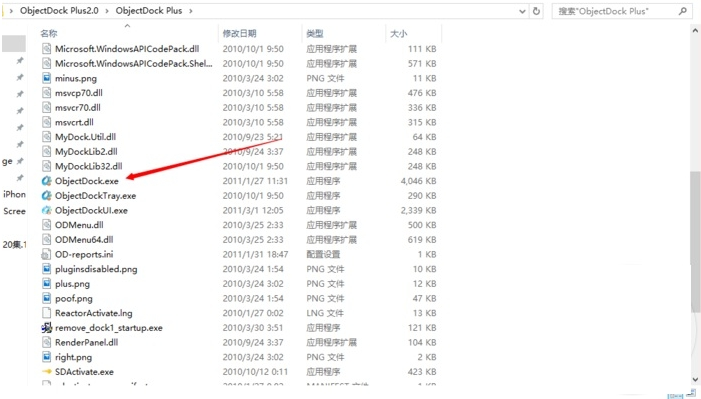The height and width of the screenshot is (399, 701).
Task: Click the search magnifier icon
Action: click(683, 11)
